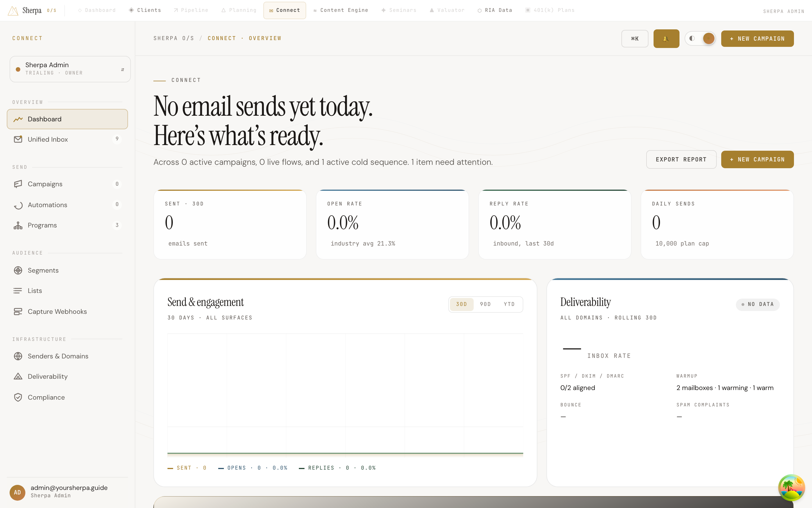Open notifications with the bell button
This screenshot has width=812, height=508.
[666, 38]
